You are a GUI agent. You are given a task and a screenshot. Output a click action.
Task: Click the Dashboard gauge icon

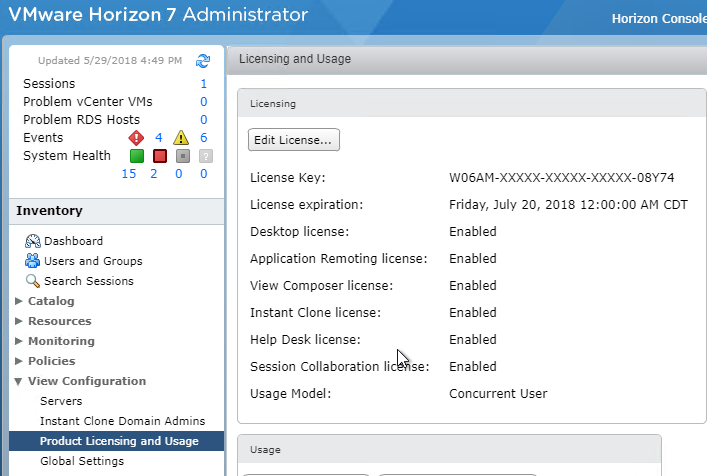pos(32,241)
